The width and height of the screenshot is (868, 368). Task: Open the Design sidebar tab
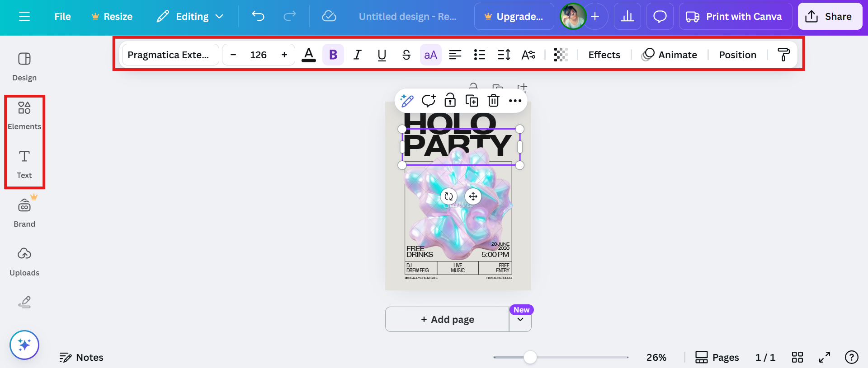pyautogui.click(x=24, y=67)
